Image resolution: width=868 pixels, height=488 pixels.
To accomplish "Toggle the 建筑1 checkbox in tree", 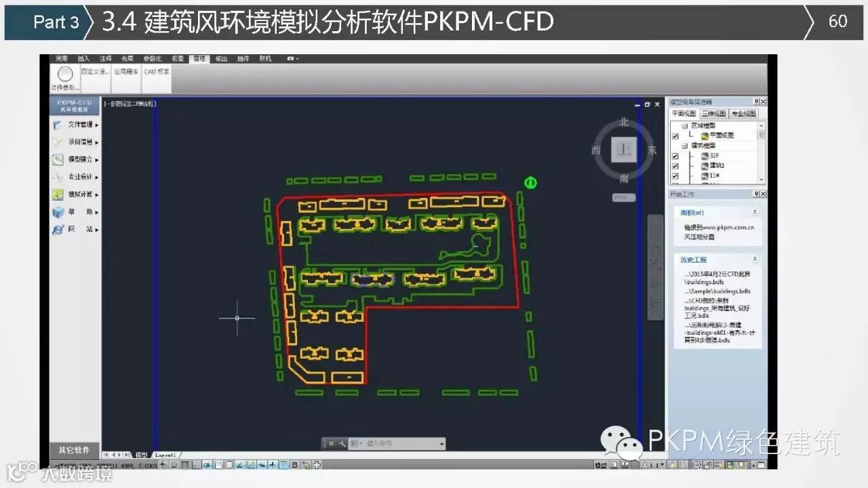I will (675, 166).
